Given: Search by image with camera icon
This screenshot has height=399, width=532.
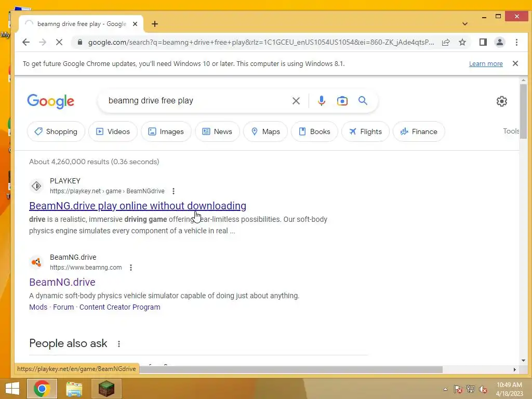Looking at the screenshot, I should click(x=342, y=101).
